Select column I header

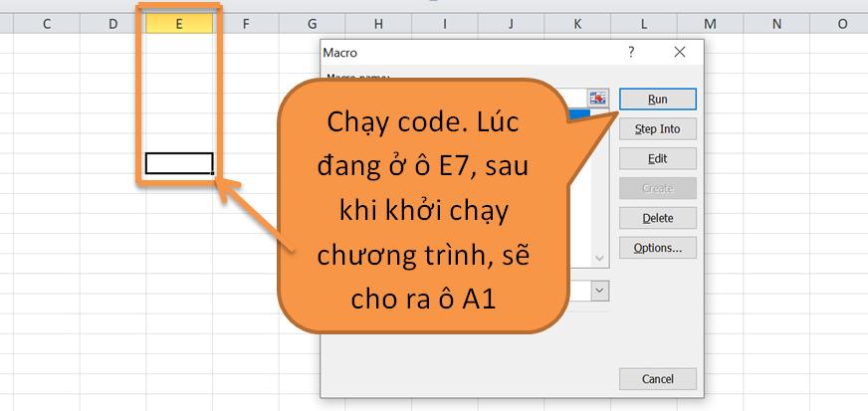point(445,24)
